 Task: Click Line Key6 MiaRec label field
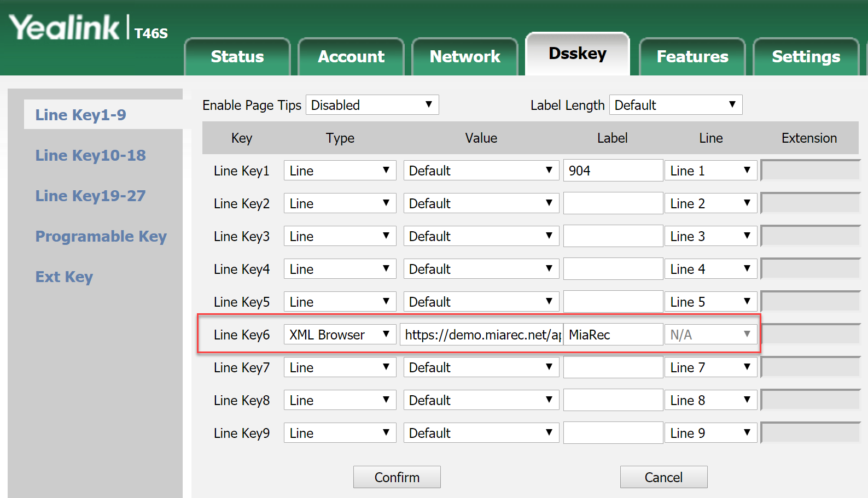(x=613, y=335)
